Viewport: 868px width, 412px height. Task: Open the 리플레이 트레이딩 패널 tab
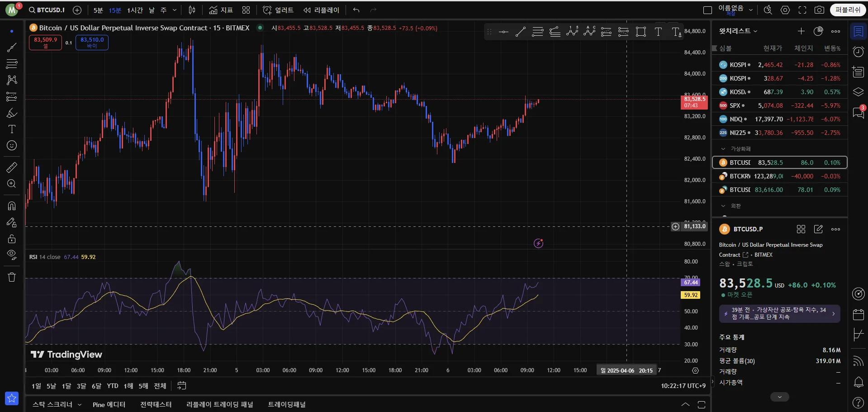point(220,404)
